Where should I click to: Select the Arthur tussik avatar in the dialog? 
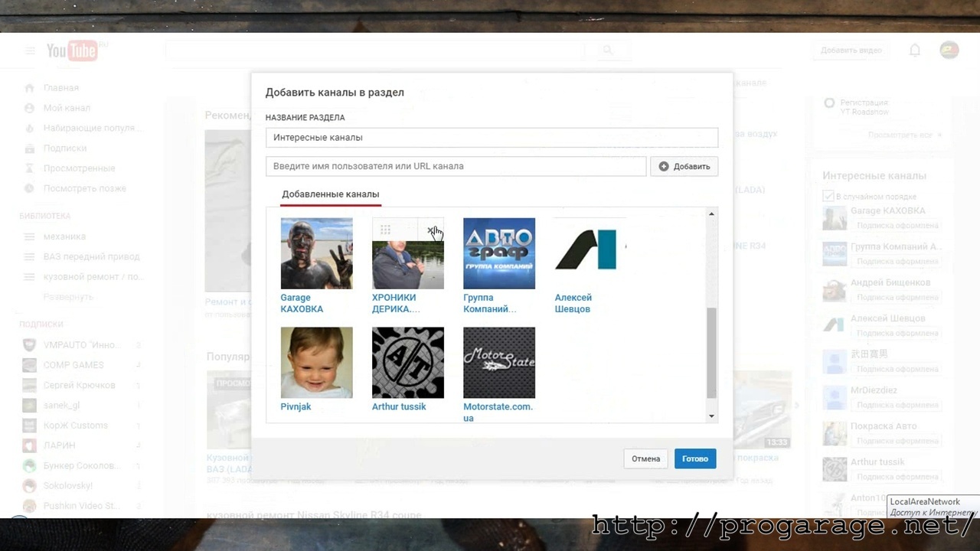[408, 363]
